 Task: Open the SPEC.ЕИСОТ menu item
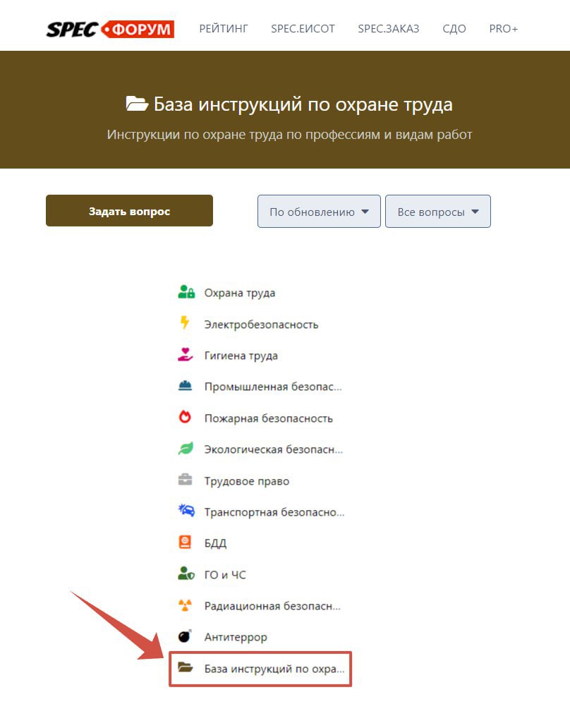tap(303, 29)
